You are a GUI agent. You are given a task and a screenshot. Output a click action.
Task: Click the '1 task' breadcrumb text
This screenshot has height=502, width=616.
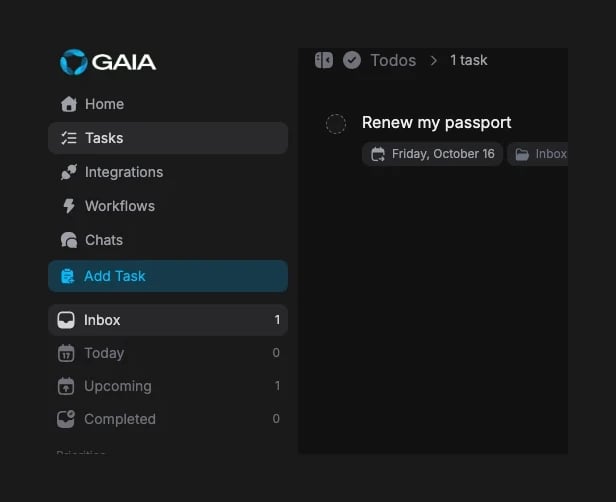coord(469,60)
